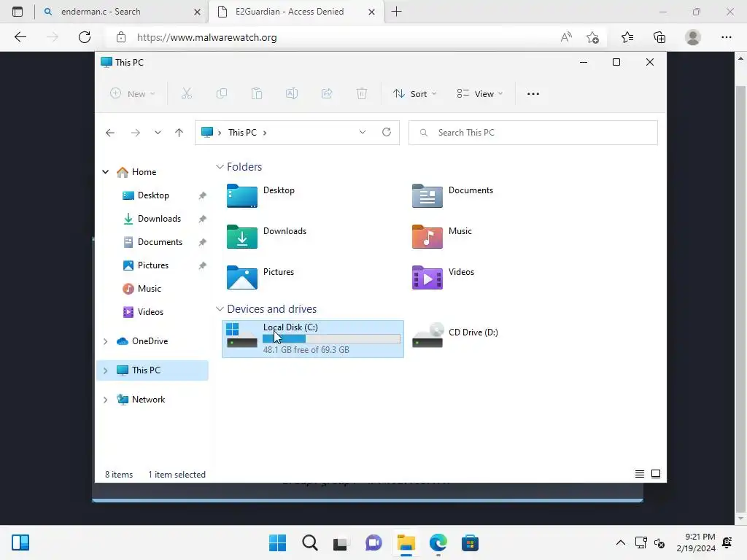Click chevron after This PC in breadcrumb
The height and width of the screenshot is (560, 747).
coord(265,133)
